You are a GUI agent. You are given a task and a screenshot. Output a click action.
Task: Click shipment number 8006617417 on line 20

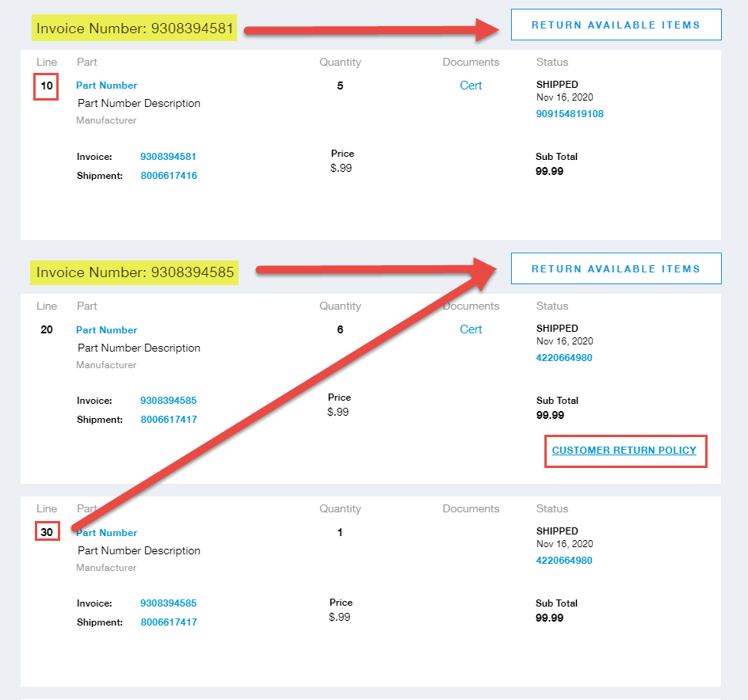[x=168, y=420]
